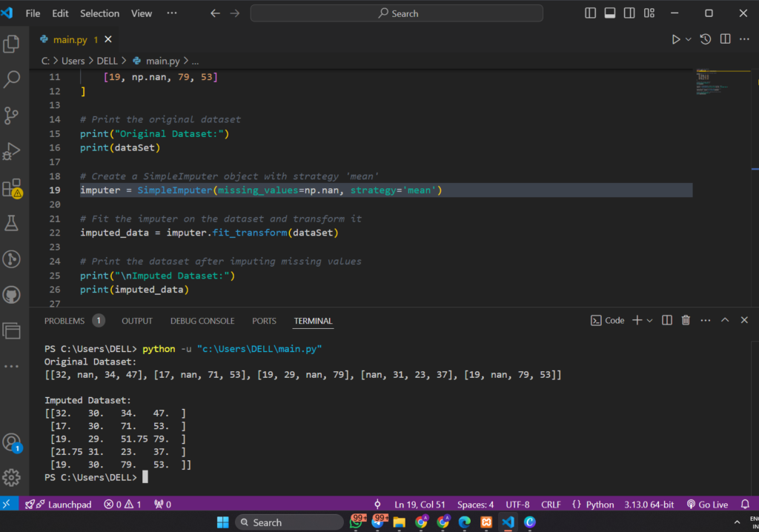Open the Edit menu
Viewport: 759px width, 532px height.
(60, 13)
